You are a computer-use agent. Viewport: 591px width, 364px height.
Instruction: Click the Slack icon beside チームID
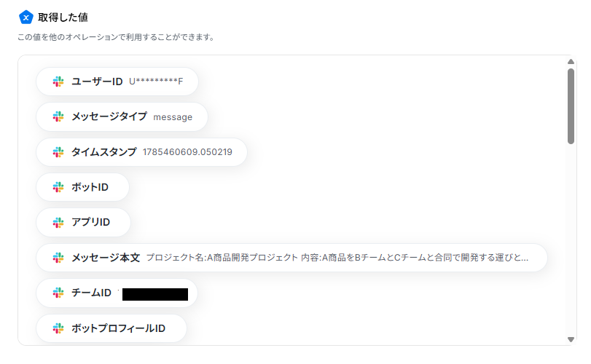pyautogui.click(x=58, y=293)
